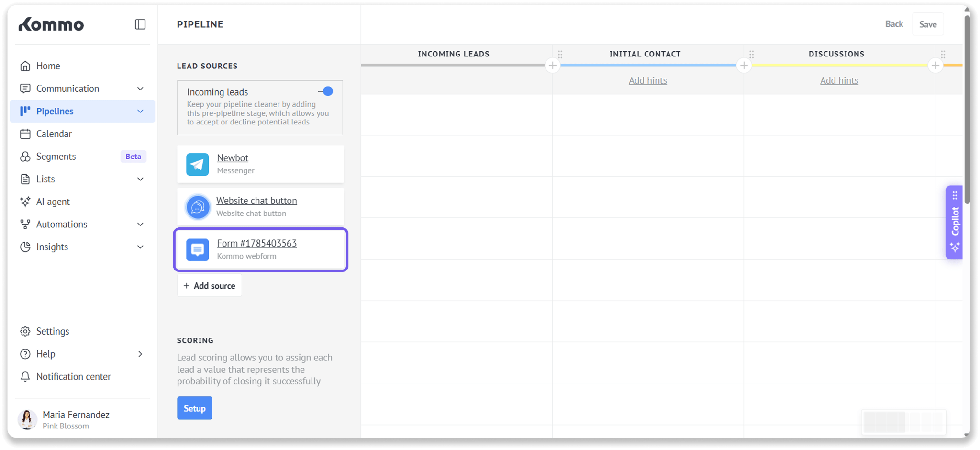The image size is (980, 450).
Task: Go to Home in sidebar
Action: point(82,66)
